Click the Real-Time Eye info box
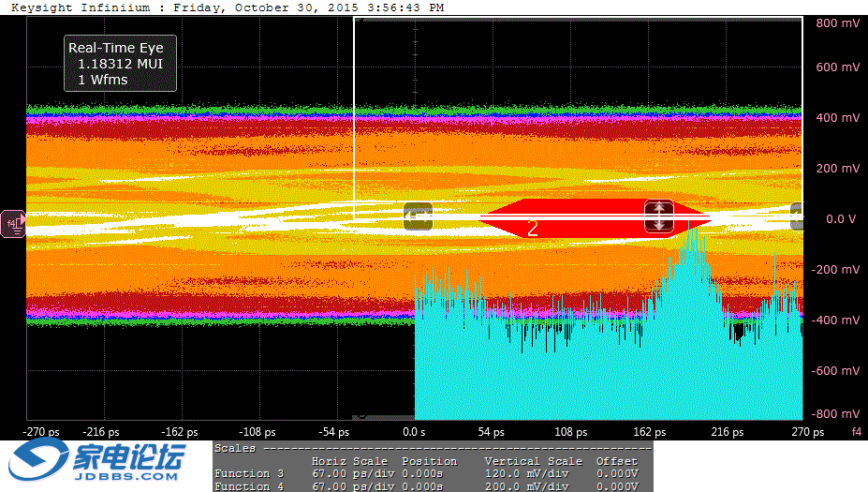The image size is (868, 492). (120, 63)
